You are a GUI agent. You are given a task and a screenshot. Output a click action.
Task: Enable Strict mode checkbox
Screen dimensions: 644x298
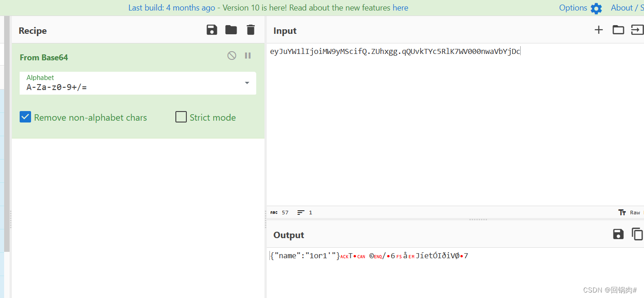(181, 117)
